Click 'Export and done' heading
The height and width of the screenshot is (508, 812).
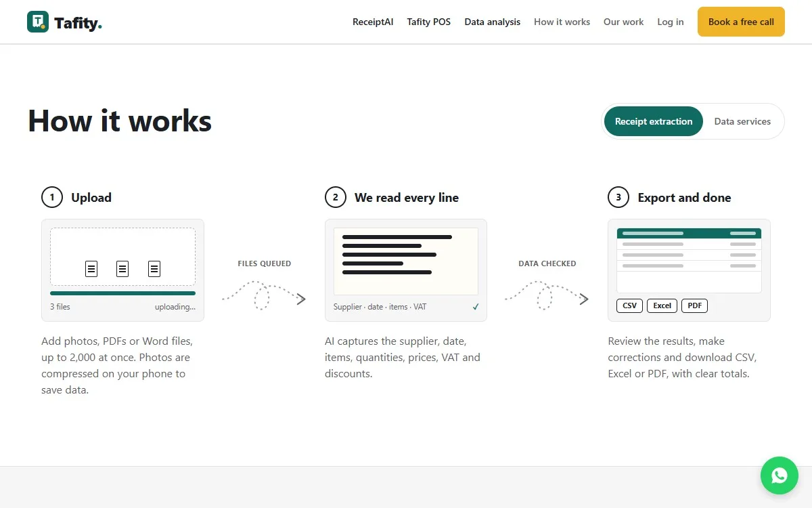click(x=684, y=198)
